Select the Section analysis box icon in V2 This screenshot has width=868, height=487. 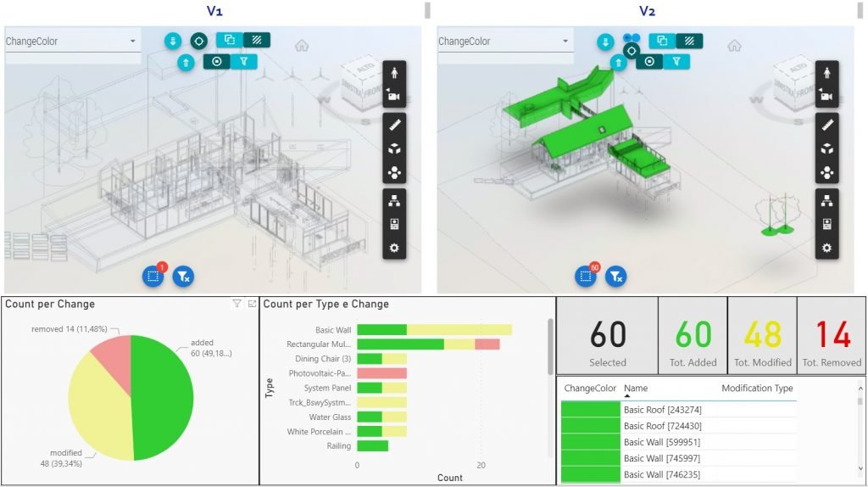coord(827,148)
